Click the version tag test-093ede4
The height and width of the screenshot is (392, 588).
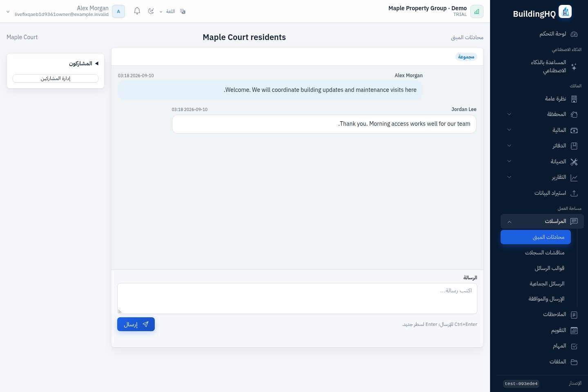pyautogui.click(x=521, y=384)
